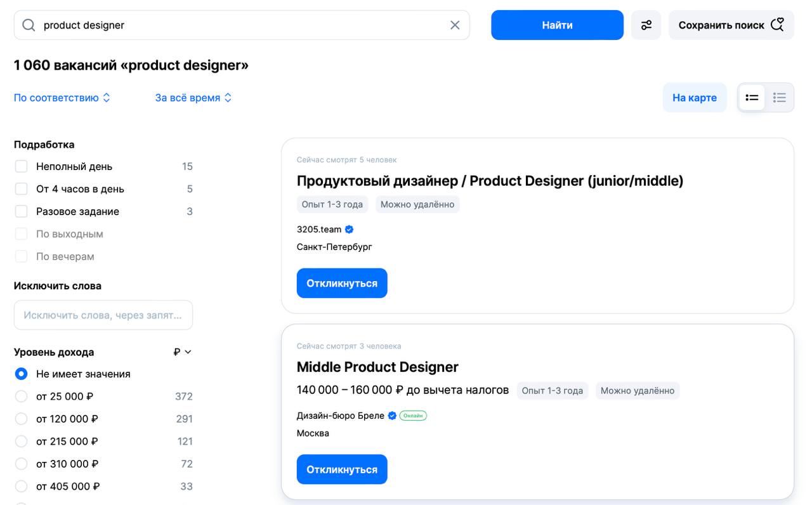Check the По вечерам checkbox

22,256
